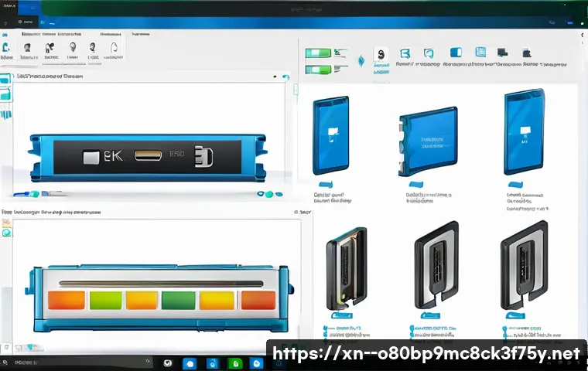Click the yellow fifth color block
Viewport: 588px width, 371px height.
click(217, 301)
